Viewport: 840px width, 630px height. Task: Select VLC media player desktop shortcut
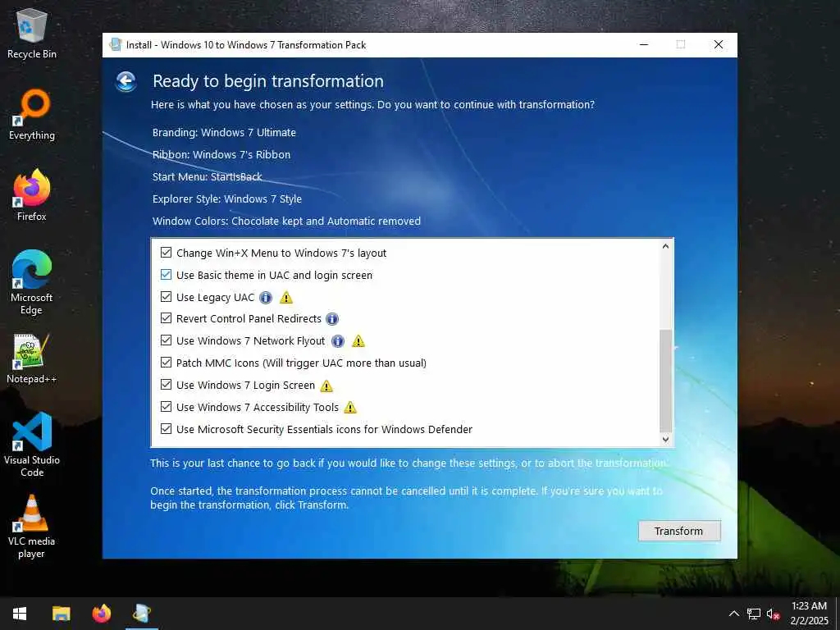(x=32, y=527)
